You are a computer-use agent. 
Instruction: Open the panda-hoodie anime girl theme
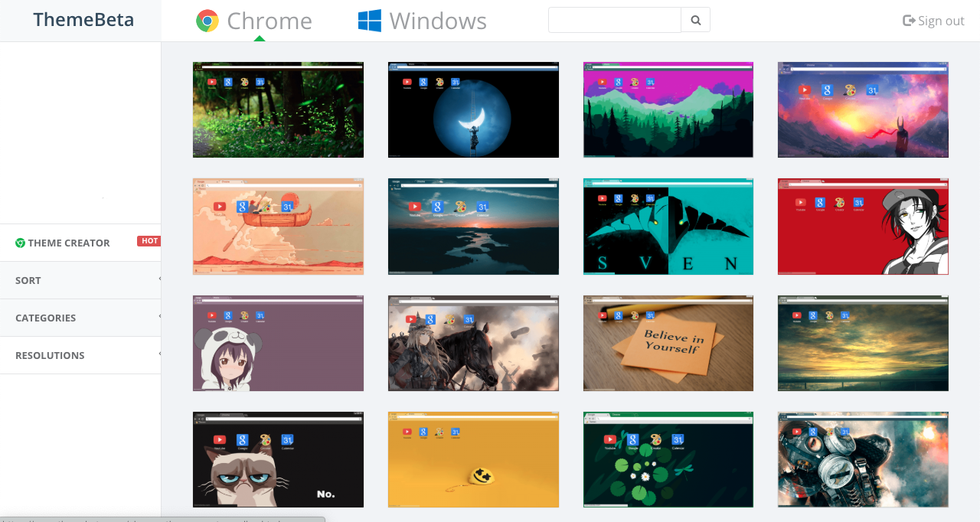pos(278,343)
